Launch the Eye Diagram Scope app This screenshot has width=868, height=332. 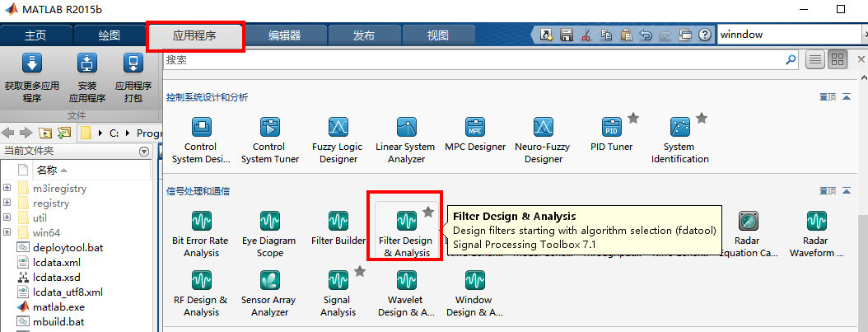(269, 234)
